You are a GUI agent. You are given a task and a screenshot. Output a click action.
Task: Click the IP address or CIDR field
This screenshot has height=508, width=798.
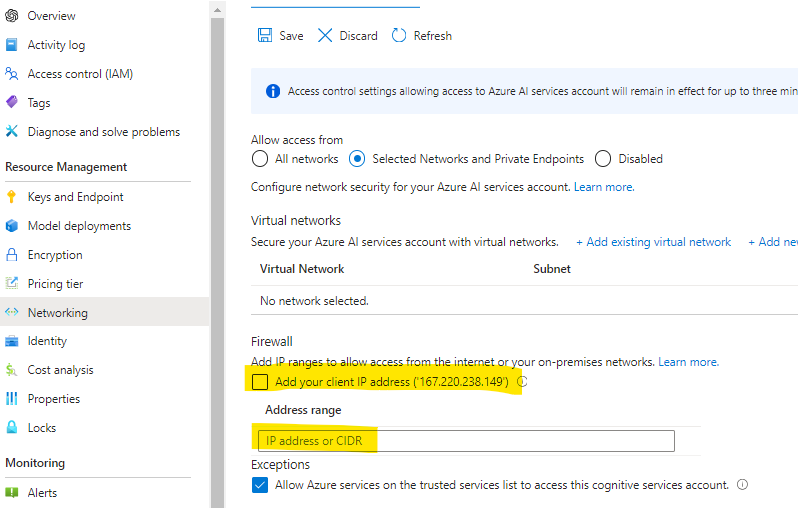[466, 441]
